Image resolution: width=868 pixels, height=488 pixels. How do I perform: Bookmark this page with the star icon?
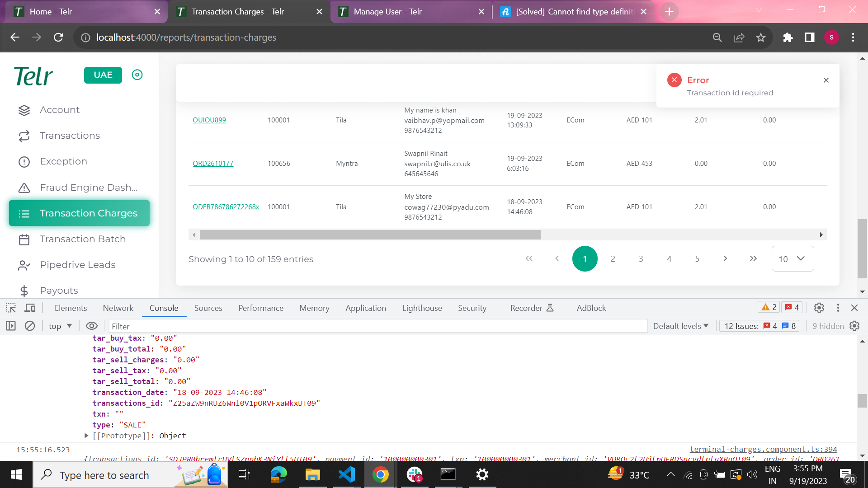point(761,38)
